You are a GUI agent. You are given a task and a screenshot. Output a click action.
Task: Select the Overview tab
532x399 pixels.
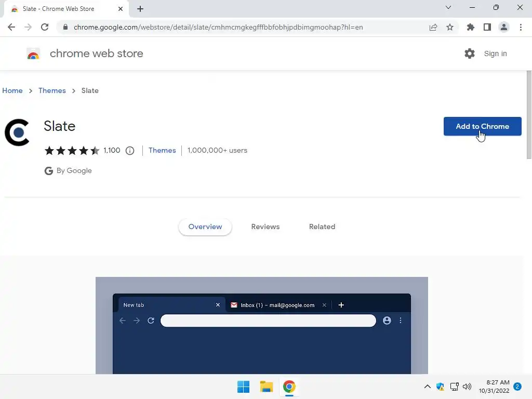click(x=205, y=227)
